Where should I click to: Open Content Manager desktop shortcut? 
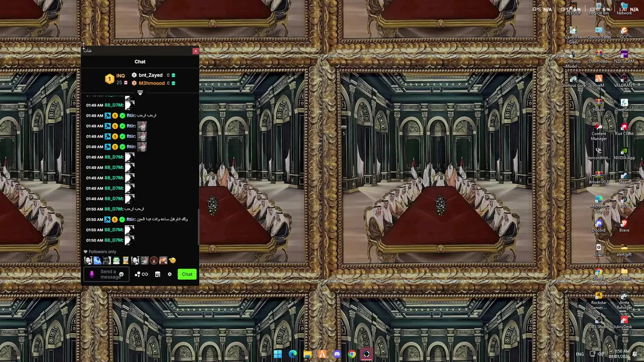click(x=599, y=132)
